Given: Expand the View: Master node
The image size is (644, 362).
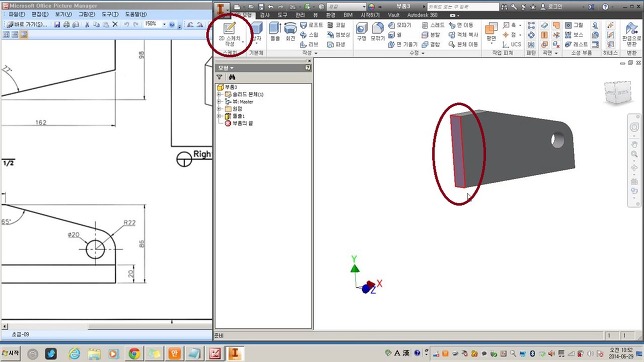Looking at the screenshot, I should coord(219,101).
